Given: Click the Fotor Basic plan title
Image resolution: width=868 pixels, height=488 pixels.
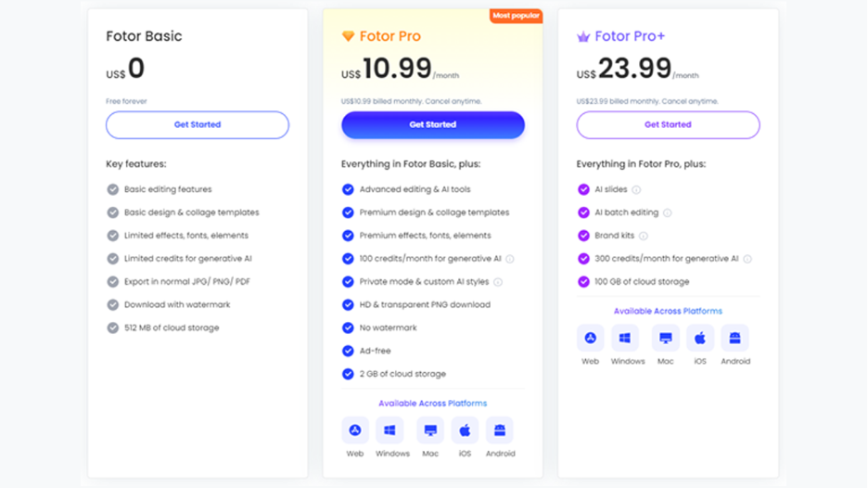Looking at the screenshot, I should click(144, 36).
